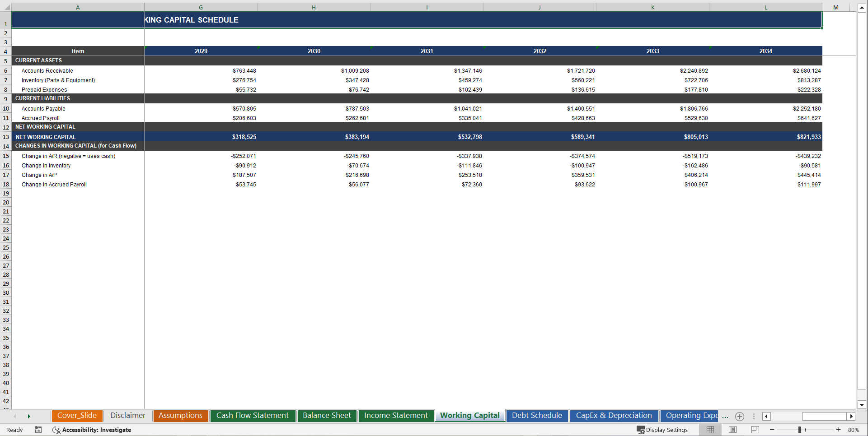
Task: Click the sheet tab back navigation arrow
Action: [x=15, y=416]
